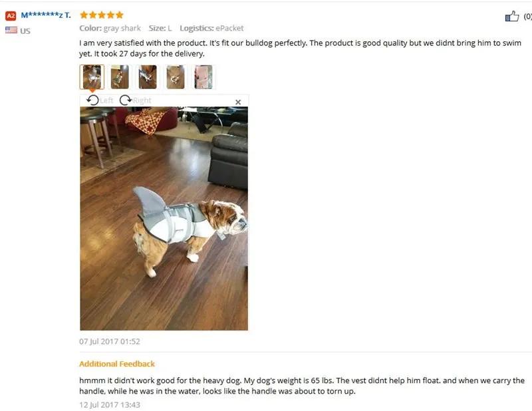Close the enlarged photo viewer
Viewport: 532px width, 411px height.
pyautogui.click(x=238, y=102)
